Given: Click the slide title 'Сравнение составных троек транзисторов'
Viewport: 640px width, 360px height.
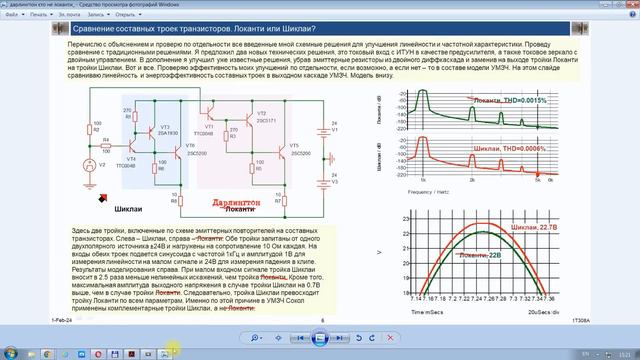Looking at the screenshot, I should click(x=152, y=29).
